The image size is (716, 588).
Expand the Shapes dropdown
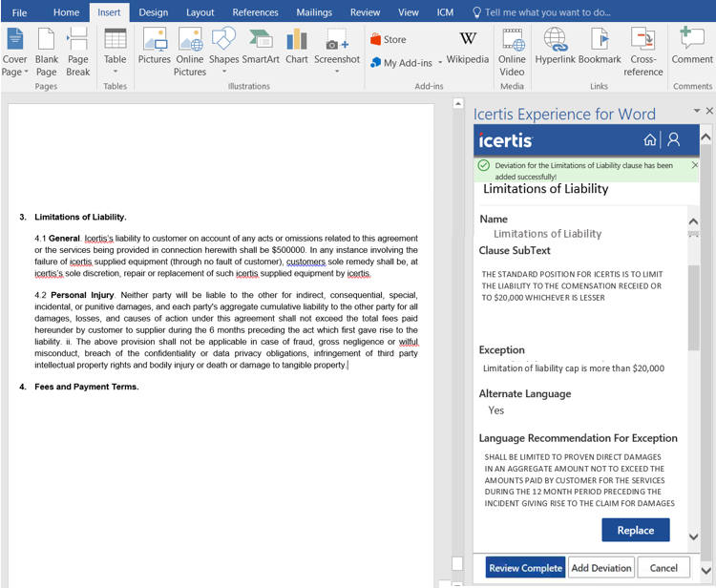(x=223, y=71)
